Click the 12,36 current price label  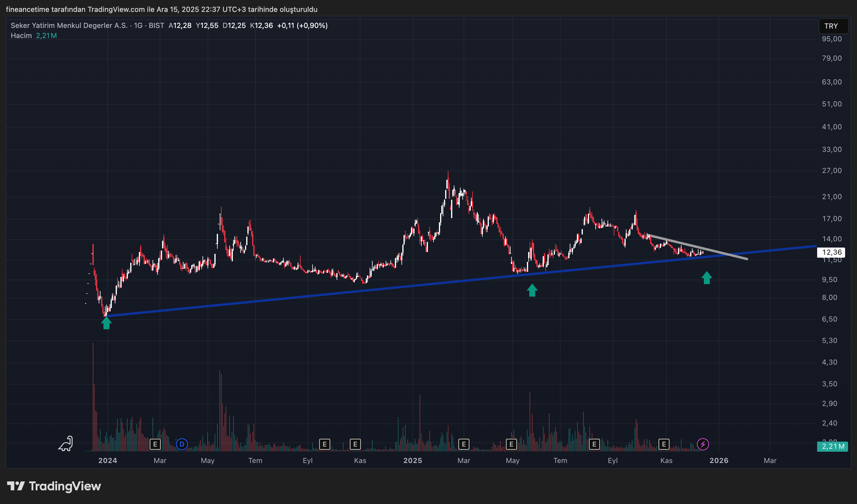click(831, 252)
